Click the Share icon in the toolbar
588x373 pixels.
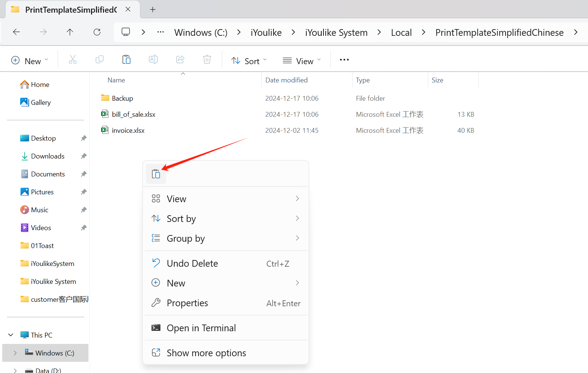180,60
